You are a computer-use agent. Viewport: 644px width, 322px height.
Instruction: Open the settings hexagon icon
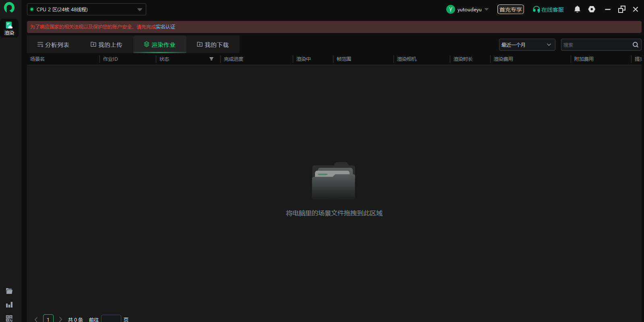[592, 9]
